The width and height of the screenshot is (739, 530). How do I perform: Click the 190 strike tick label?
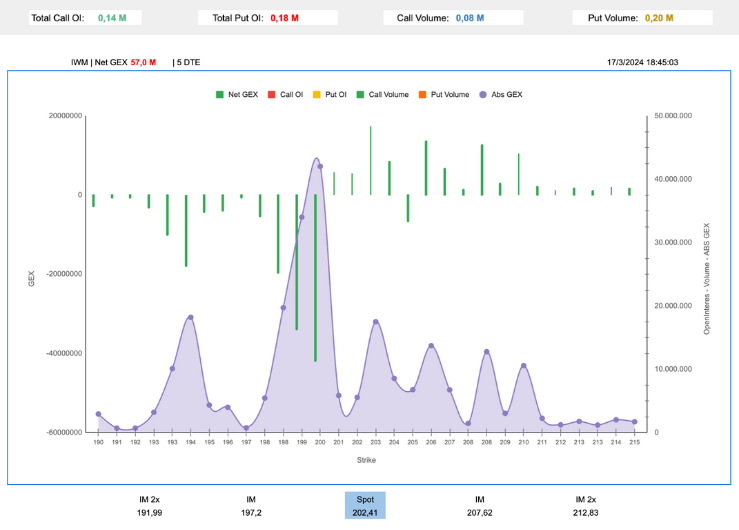(x=98, y=442)
